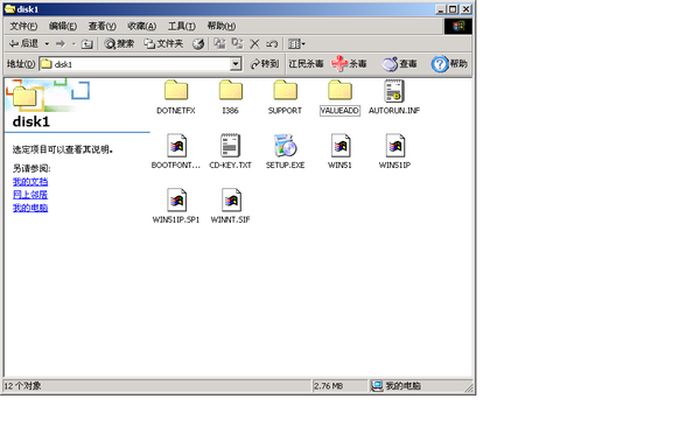Open the 我的电脑 link in side pane
The width and height of the screenshot is (700, 434).
click(x=30, y=208)
